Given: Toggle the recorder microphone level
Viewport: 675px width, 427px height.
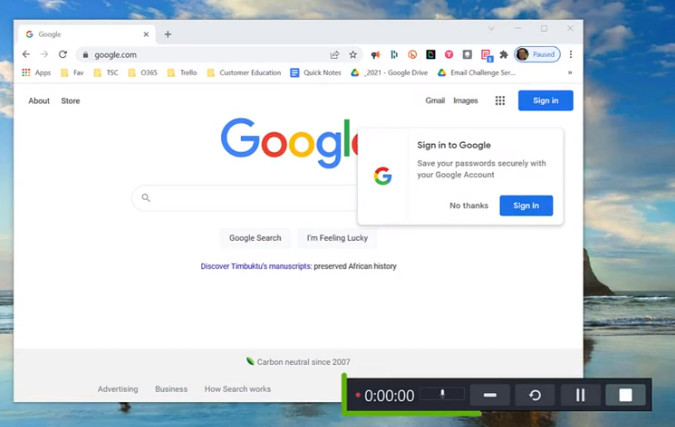Looking at the screenshot, I should tap(442, 394).
